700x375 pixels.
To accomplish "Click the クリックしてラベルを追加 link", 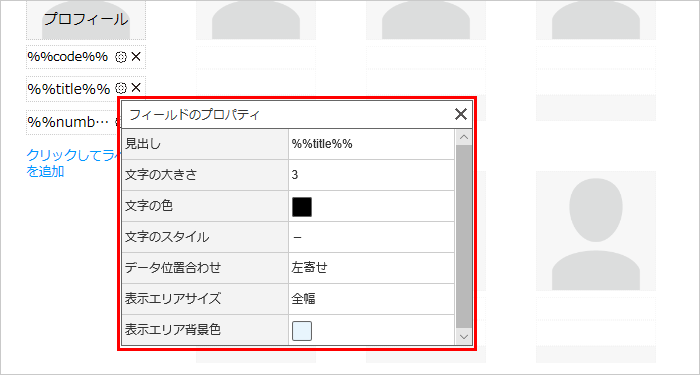I will (71, 163).
